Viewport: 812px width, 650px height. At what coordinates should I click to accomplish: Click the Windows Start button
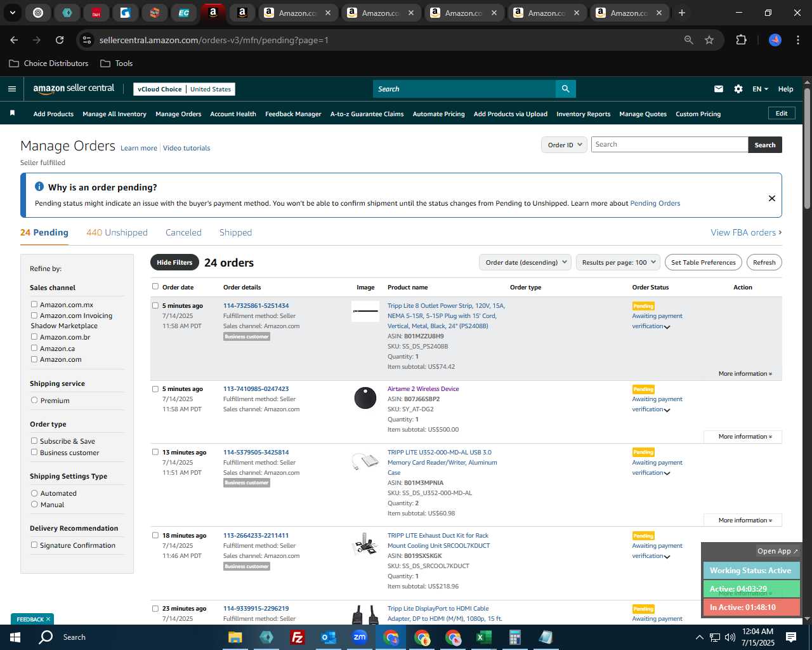point(15,637)
